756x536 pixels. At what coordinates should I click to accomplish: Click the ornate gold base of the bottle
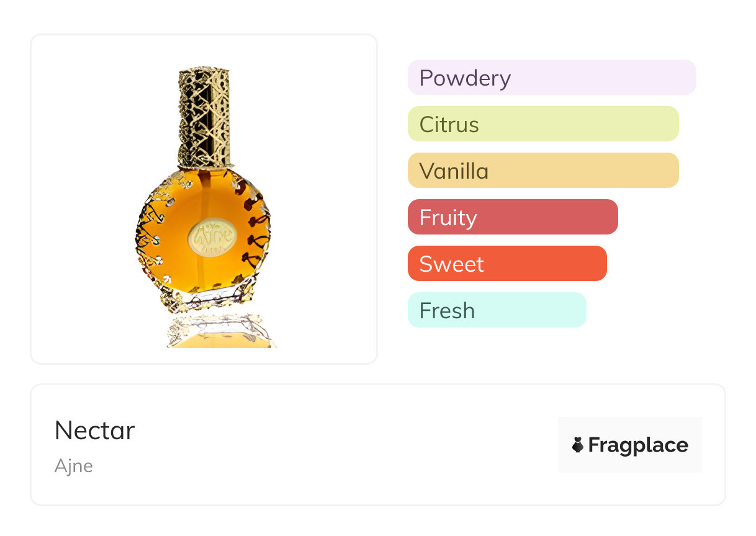point(205,300)
